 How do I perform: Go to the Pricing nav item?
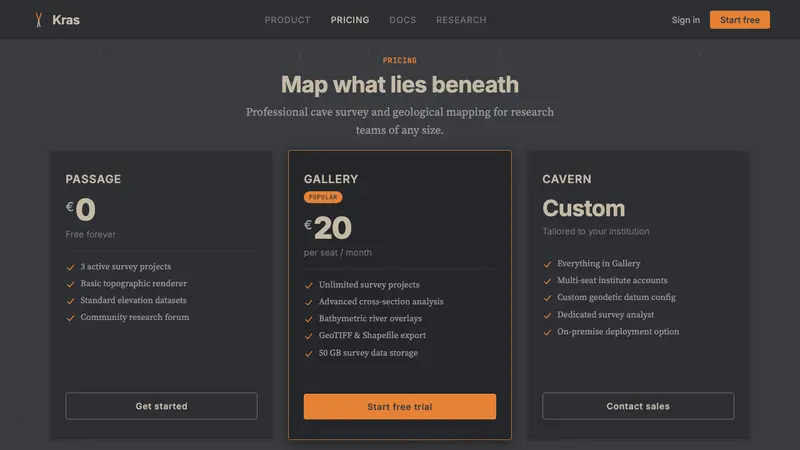click(350, 20)
